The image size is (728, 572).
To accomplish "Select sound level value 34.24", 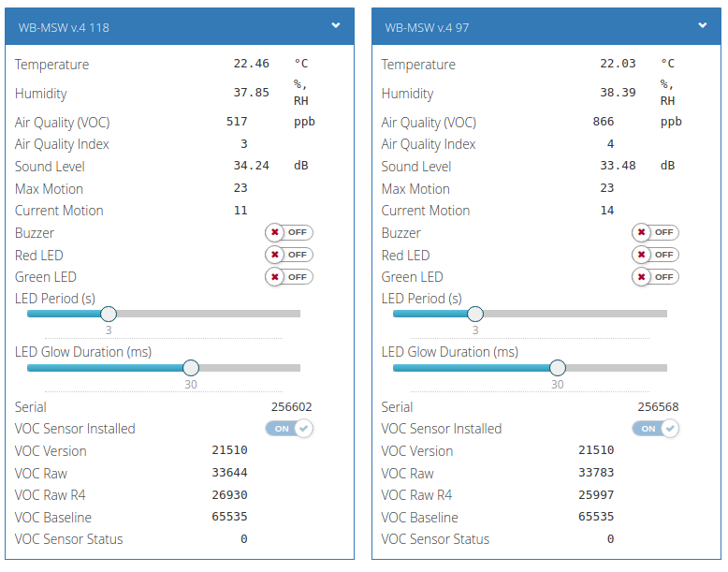I will [x=251, y=166].
